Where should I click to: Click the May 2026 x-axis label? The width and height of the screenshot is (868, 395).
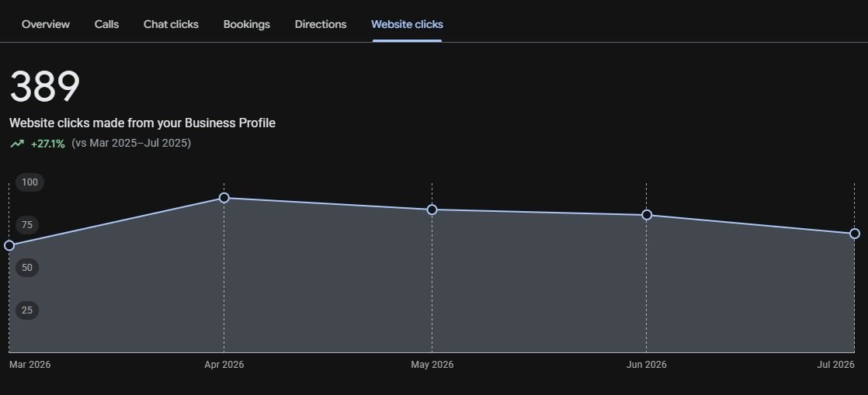(432, 365)
